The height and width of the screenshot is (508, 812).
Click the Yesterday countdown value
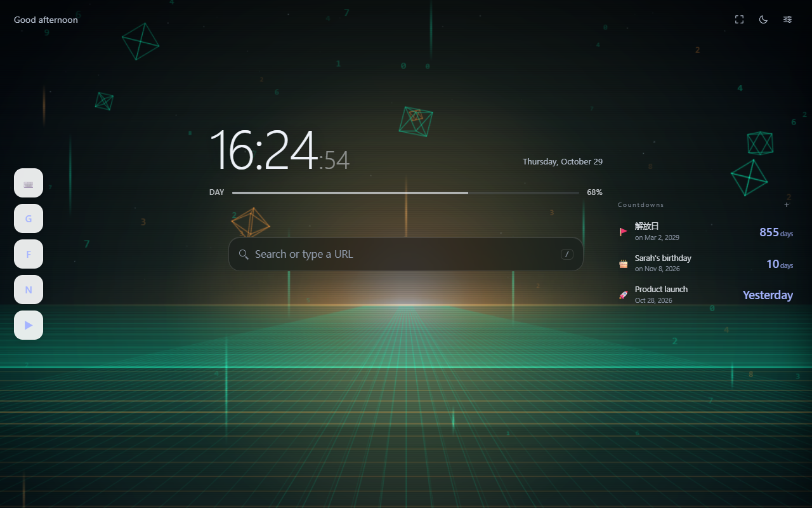click(x=768, y=295)
